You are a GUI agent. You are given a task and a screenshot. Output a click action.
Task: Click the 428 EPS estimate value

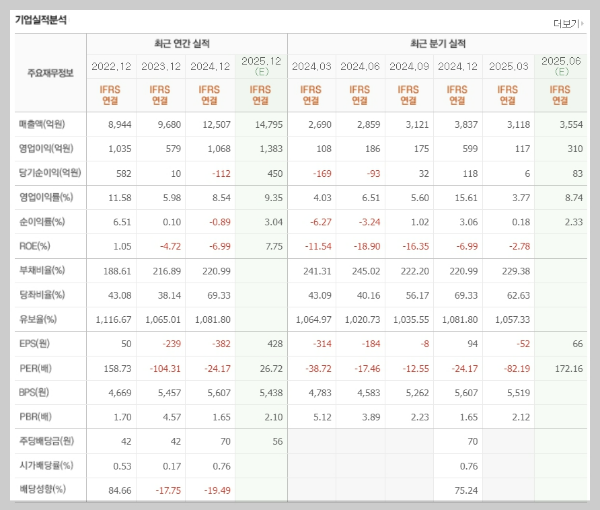click(x=275, y=344)
